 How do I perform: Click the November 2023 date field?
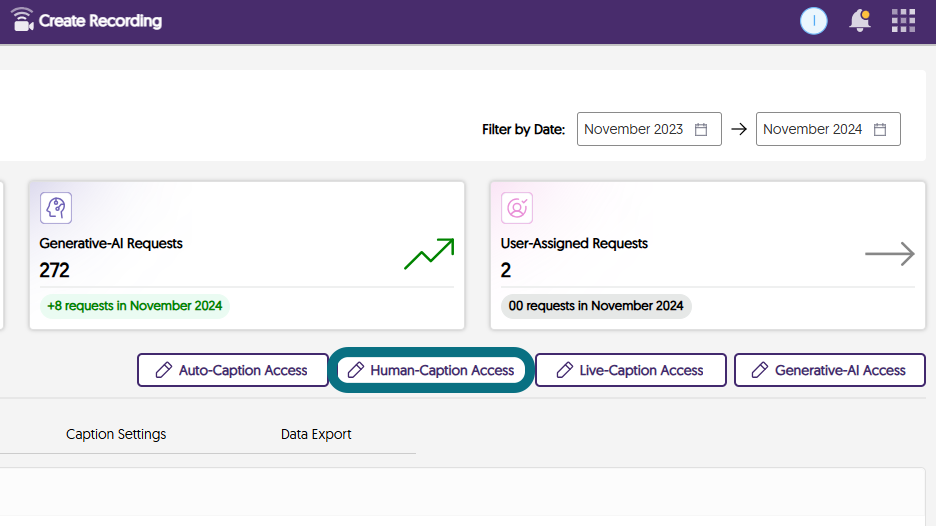pos(649,129)
